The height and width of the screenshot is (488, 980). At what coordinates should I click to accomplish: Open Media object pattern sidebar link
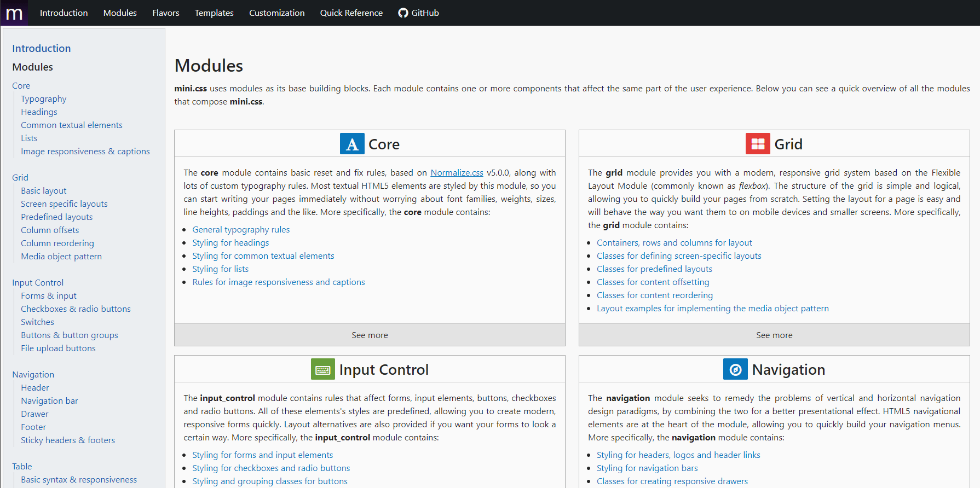(61, 257)
